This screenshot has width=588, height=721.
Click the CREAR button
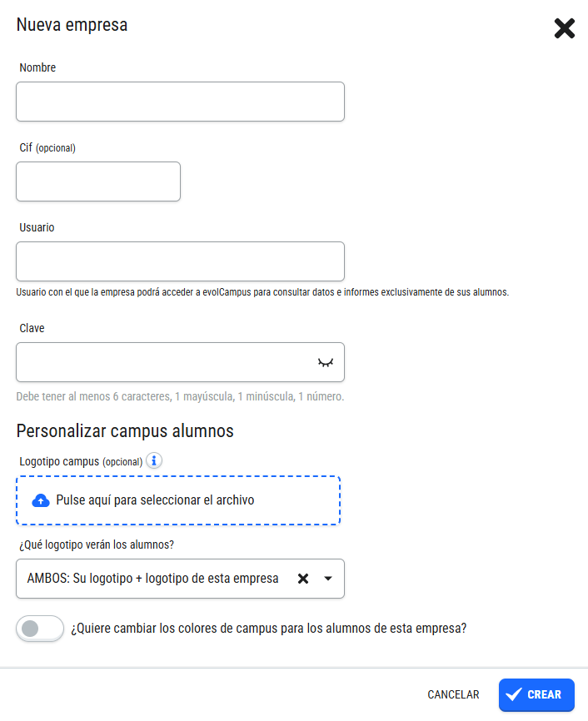click(x=536, y=695)
